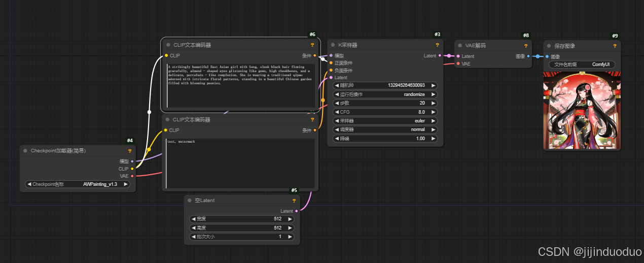Click the generated image preview in 保存图像
The height and width of the screenshot is (263, 644).
(x=582, y=110)
